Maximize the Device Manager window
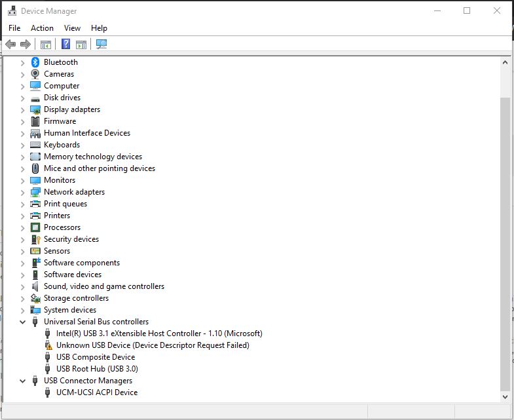The image size is (514, 420). pos(467,10)
